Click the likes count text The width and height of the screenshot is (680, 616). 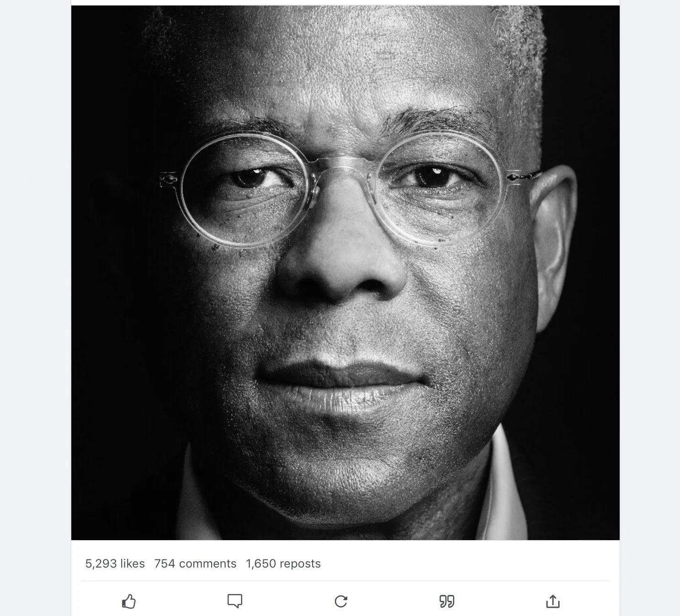[115, 563]
